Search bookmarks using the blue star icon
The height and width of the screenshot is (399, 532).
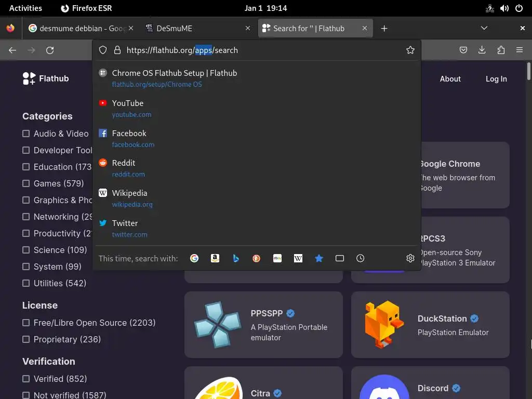click(x=319, y=259)
